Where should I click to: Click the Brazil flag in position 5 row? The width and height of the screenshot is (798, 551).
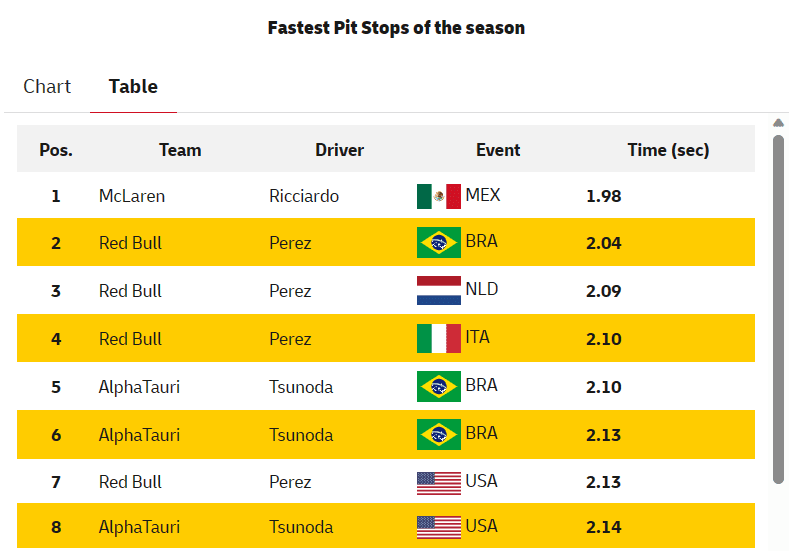pyautogui.click(x=438, y=387)
